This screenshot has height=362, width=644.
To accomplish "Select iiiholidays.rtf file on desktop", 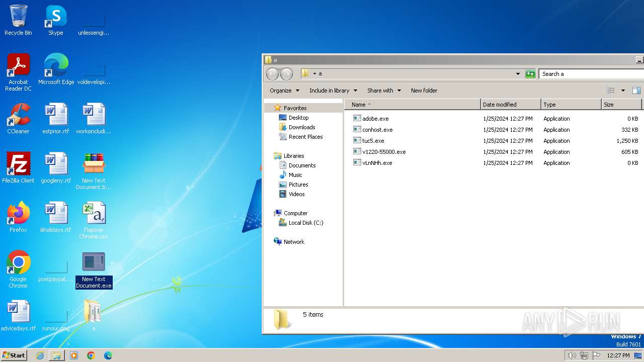I will click(56, 217).
